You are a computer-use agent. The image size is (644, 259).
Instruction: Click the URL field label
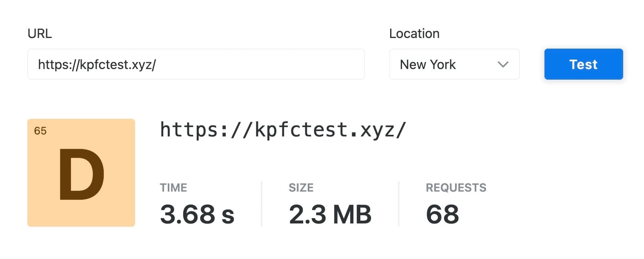[x=40, y=33]
